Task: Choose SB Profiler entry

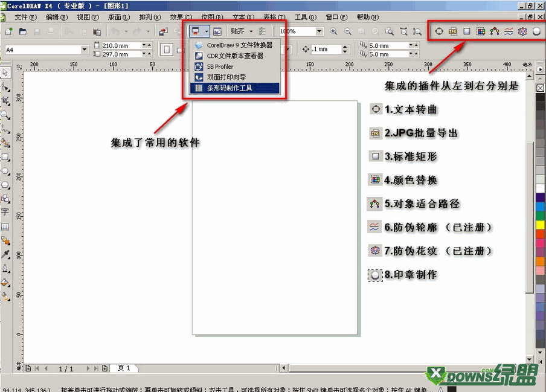Action: pyautogui.click(x=235, y=66)
